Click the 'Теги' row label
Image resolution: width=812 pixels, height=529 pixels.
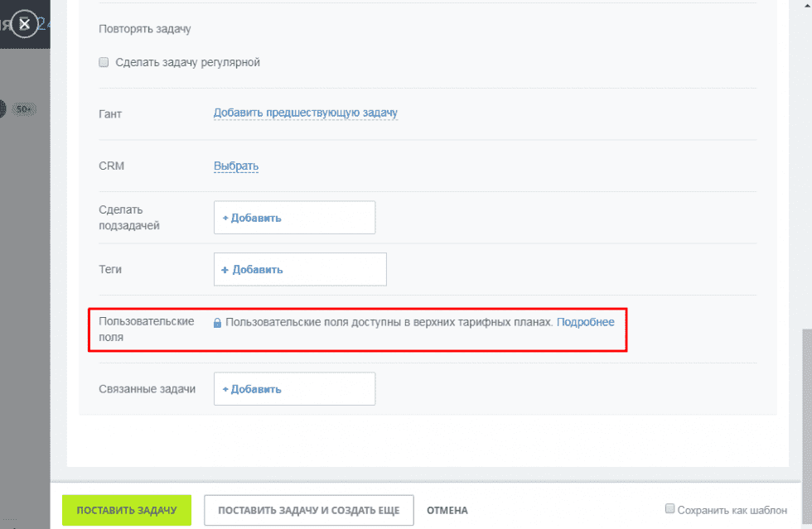110,269
